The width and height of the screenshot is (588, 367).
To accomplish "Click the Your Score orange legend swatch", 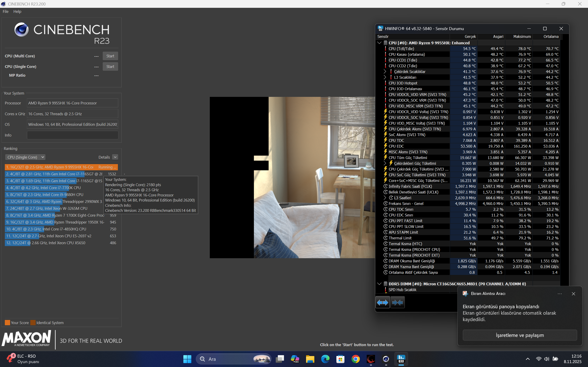I will pyautogui.click(x=8, y=322).
